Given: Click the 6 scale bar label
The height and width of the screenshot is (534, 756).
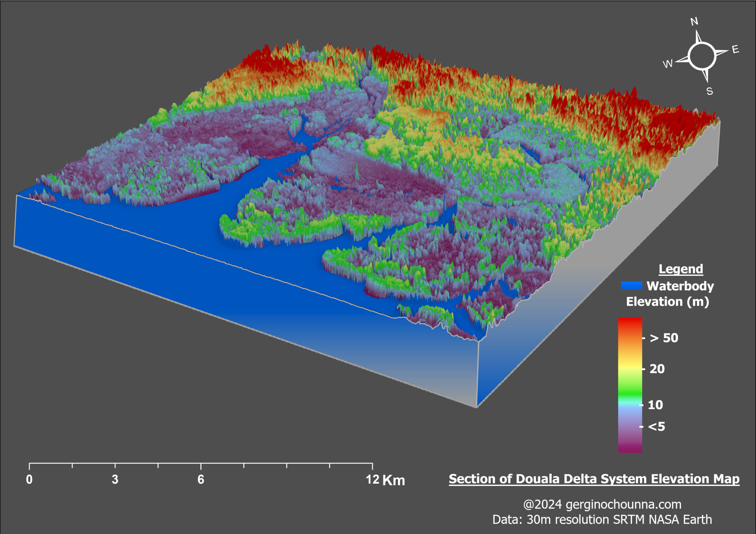Looking at the screenshot, I should 201,479.
